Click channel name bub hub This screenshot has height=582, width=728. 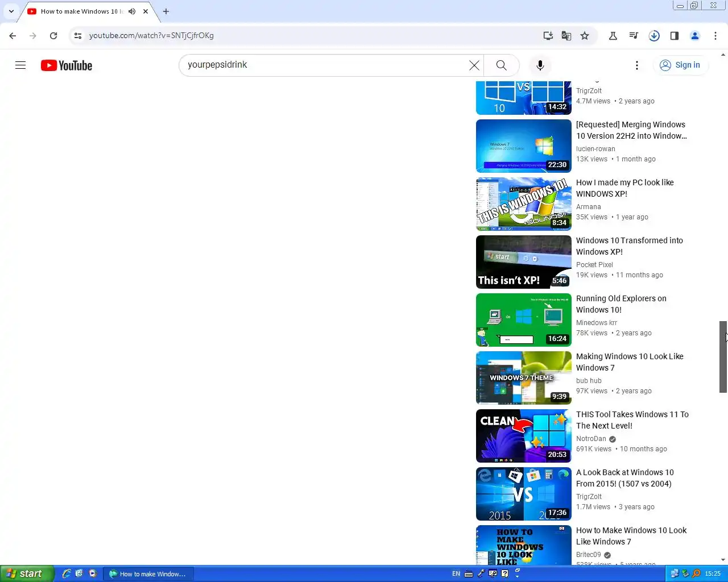(589, 381)
